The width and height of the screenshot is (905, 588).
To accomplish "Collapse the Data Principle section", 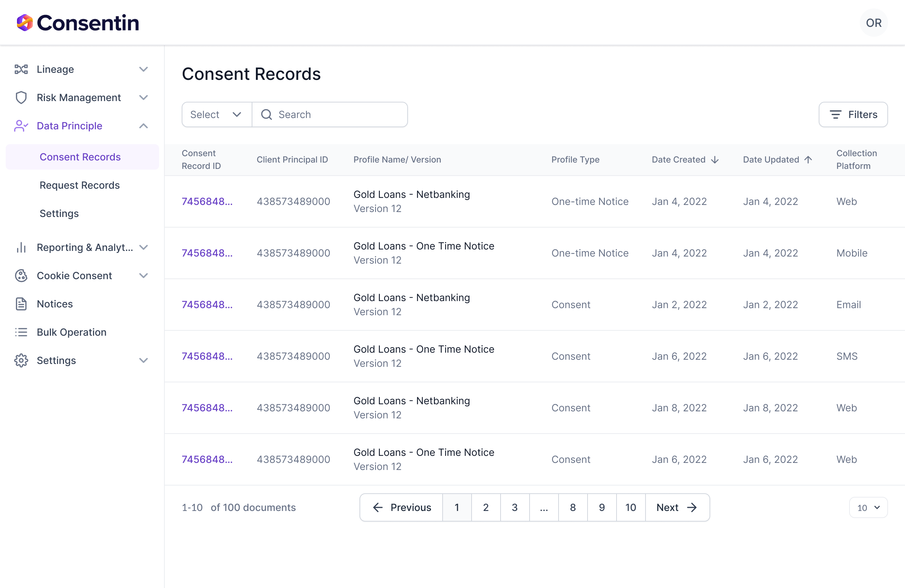I will [x=144, y=126].
